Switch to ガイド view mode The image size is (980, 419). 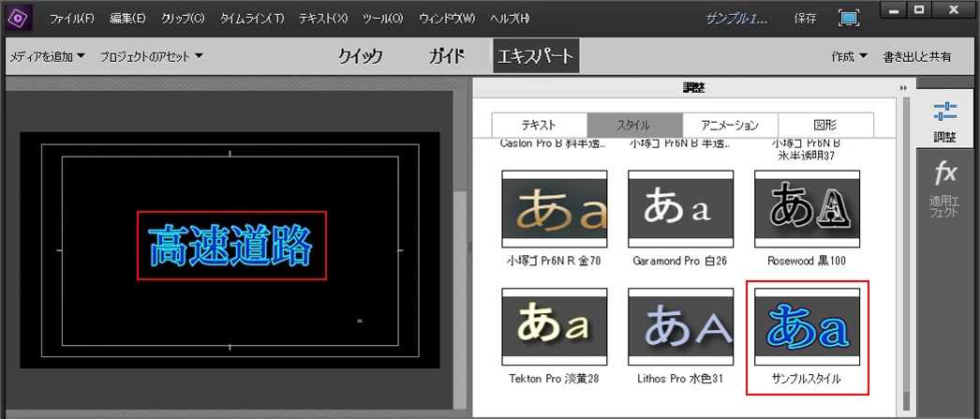pyautogui.click(x=446, y=56)
